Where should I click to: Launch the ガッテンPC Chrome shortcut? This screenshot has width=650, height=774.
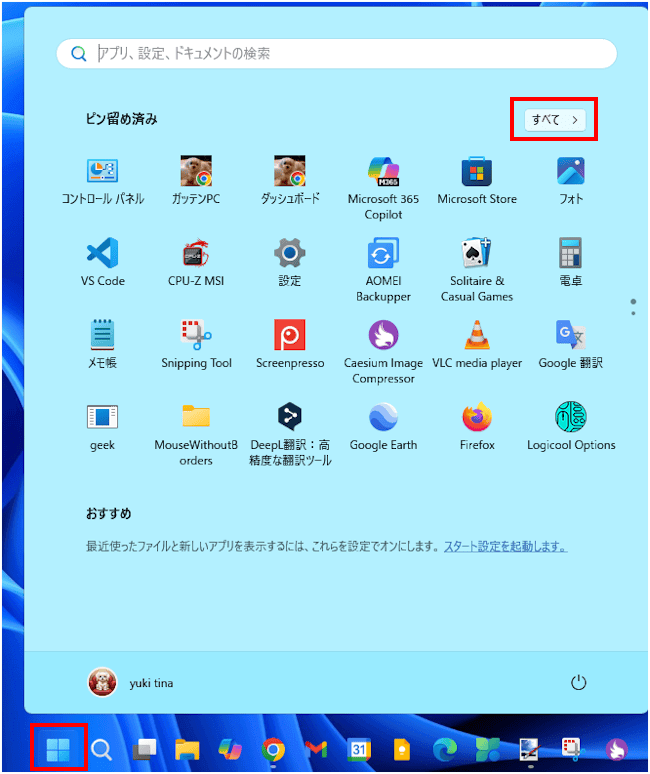point(196,181)
